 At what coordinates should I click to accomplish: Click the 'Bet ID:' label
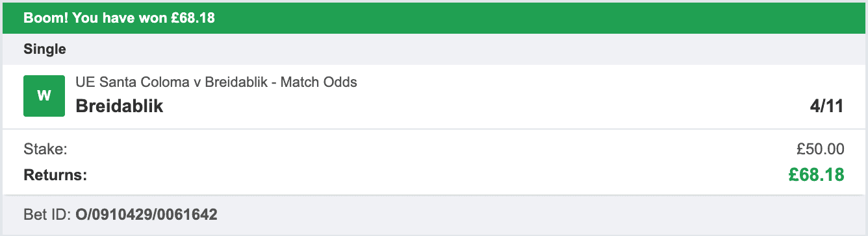pyautogui.click(x=47, y=214)
